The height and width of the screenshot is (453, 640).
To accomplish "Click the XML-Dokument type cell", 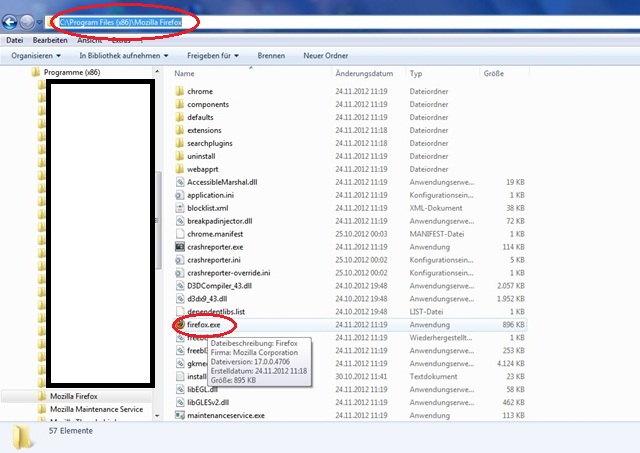I will coord(436,208).
